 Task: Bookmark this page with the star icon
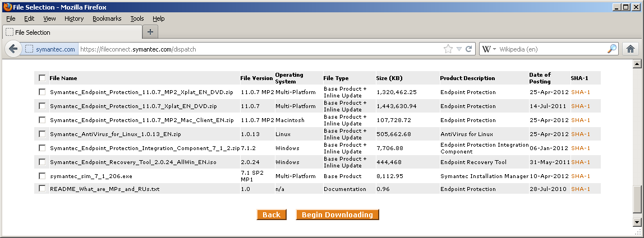click(448, 49)
